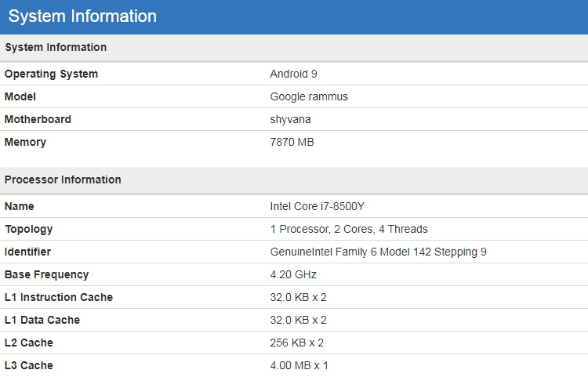Select the shyvana motherboard value

tap(292, 120)
